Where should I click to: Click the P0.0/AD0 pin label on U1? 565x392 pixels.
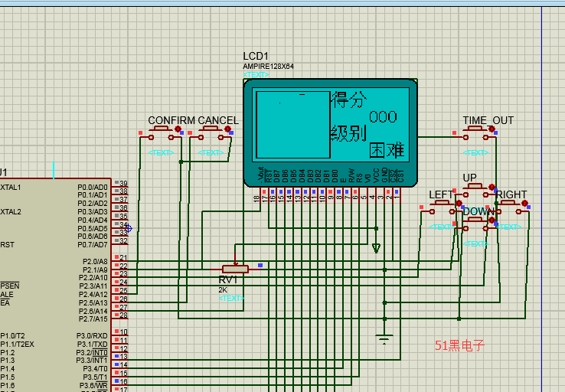pos(93,188)
